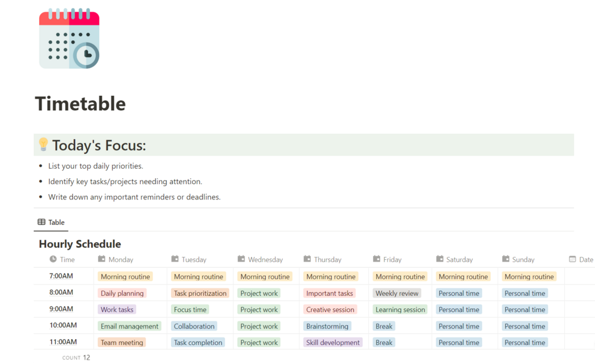Click the icon in the Date column header
Screen dimensions: 595x364
(573, 259)
